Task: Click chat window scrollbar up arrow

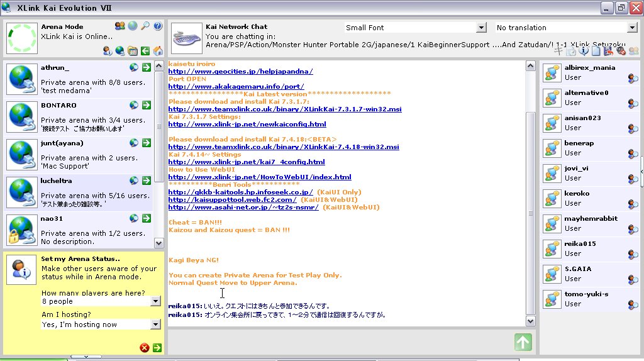Action: [531, 65]
